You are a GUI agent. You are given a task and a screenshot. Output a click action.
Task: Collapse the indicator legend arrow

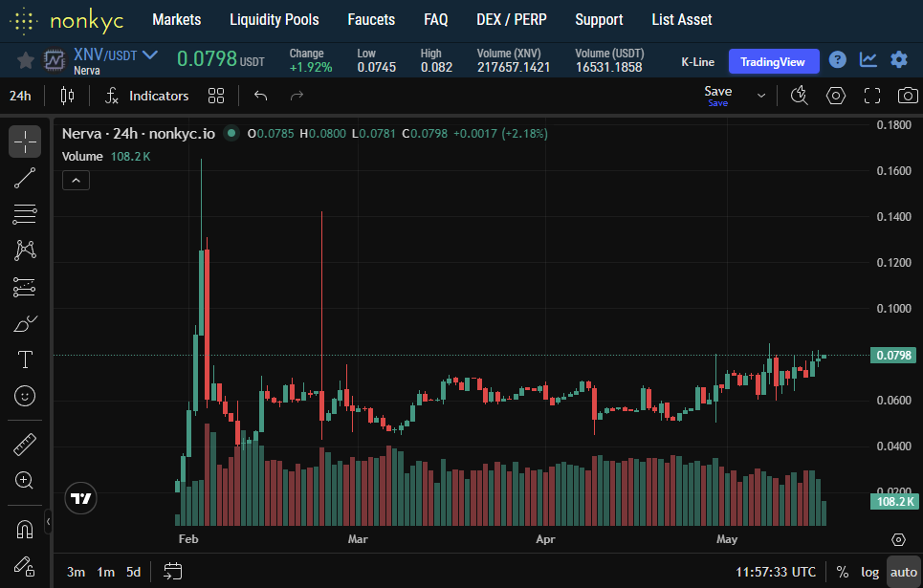(76, 181)
